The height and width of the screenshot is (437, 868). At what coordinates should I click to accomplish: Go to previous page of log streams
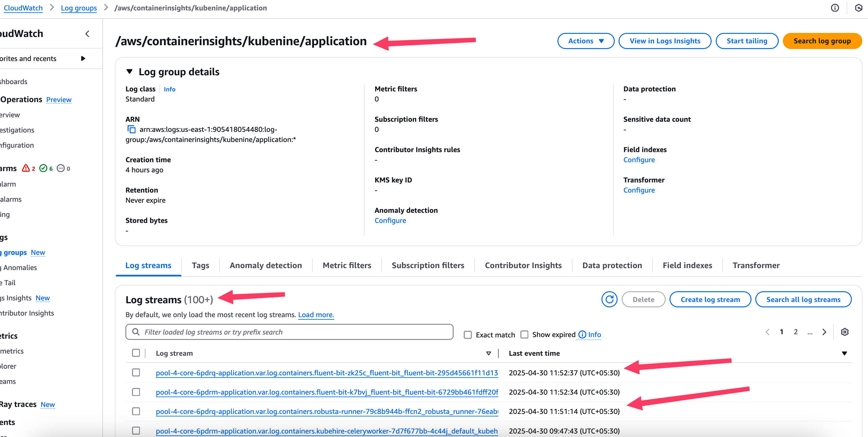point(767,332)
